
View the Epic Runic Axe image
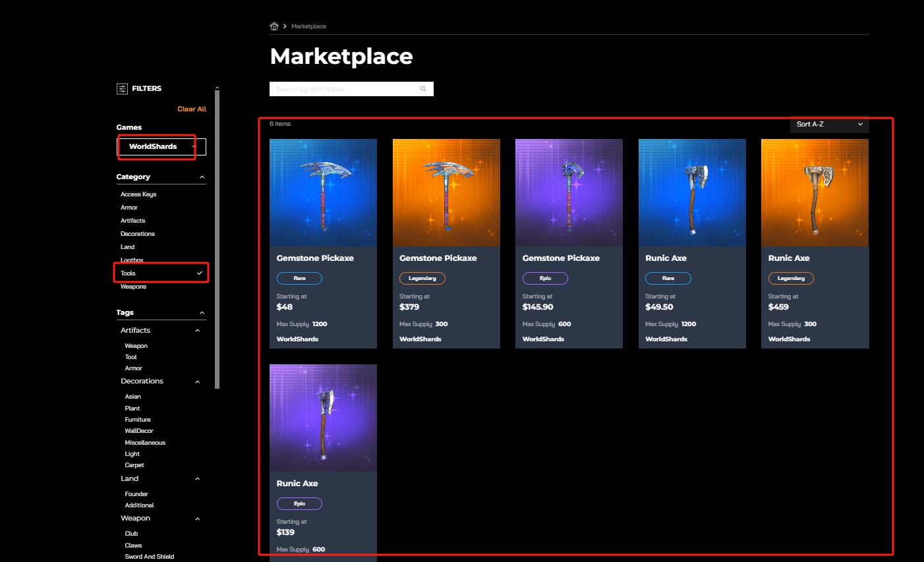323,418
